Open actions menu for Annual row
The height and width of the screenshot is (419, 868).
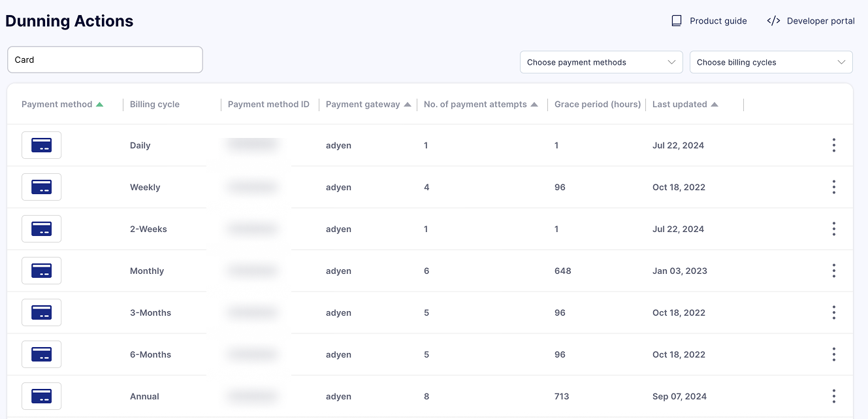[x=834, y=396]
